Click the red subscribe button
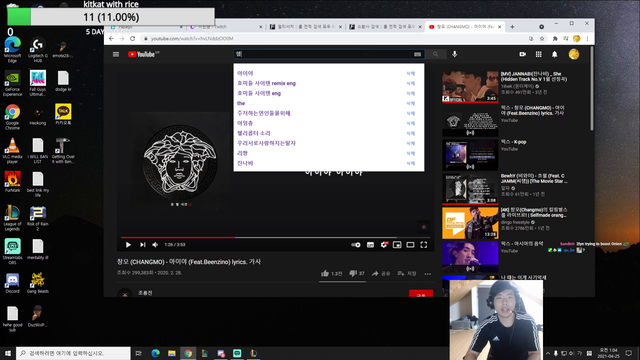640x360 pixels. 421,293
